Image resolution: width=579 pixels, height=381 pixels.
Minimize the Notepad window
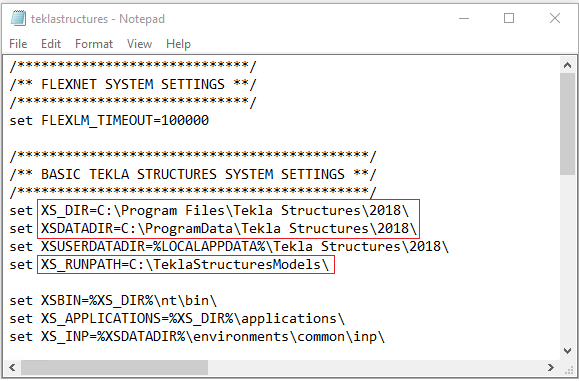(x=464, y=18)
